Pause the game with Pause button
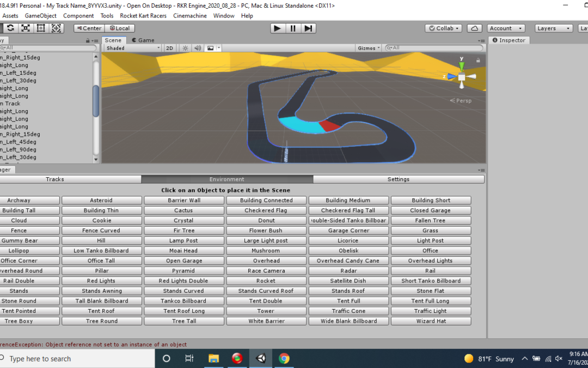The height and width of the screenshot is (368, 588). tap(293, 28)
